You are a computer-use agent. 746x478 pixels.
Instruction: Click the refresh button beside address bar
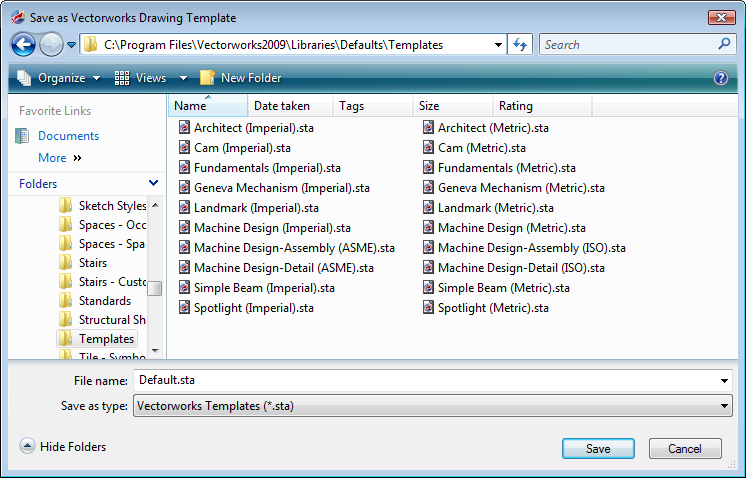pos(521,45)
